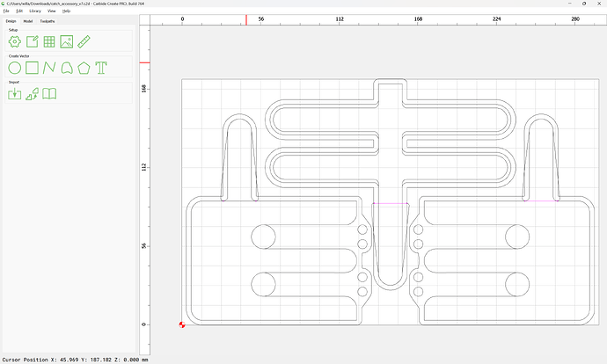This screenshot has height=364, width=607.
Task: Open the Library menu
Action: click(x=35, y=11)
